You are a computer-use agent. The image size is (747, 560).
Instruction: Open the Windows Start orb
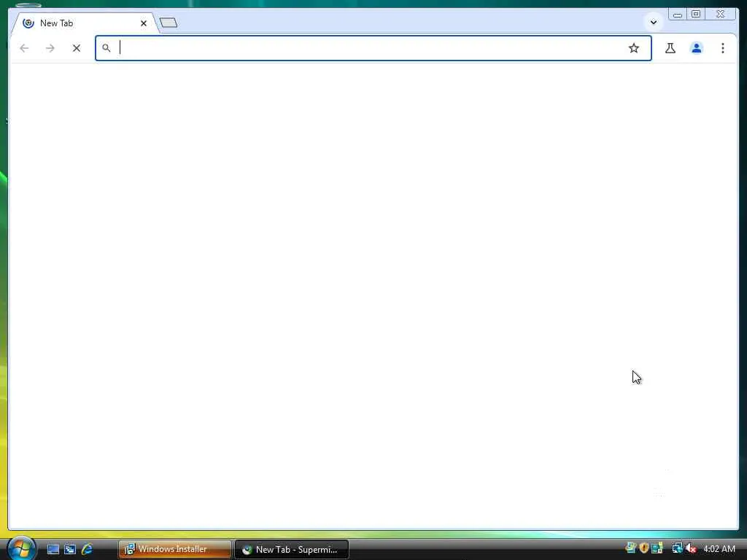click(x=21, y=548)
